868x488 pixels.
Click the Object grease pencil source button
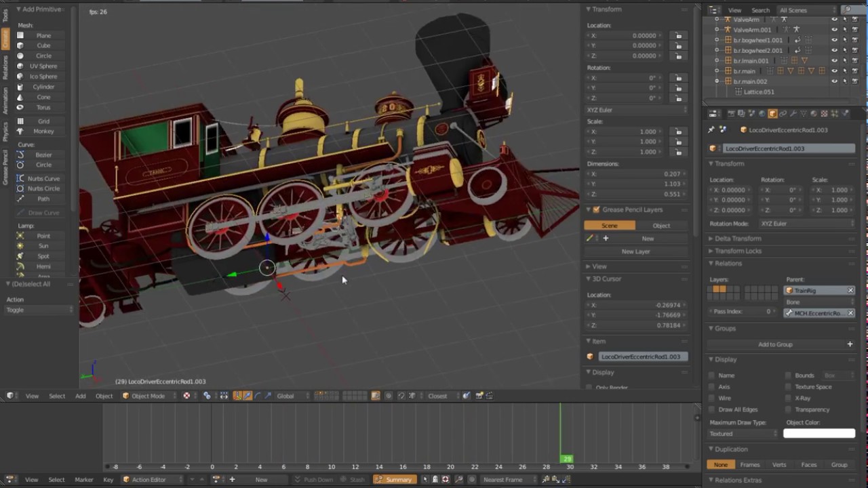point(661,226)
